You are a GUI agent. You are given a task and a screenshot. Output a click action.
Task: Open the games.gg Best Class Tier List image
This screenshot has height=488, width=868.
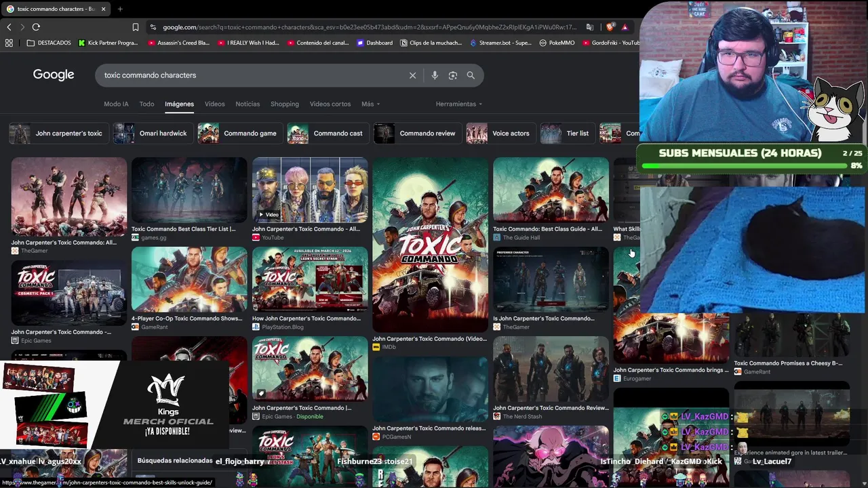[189, 190]
